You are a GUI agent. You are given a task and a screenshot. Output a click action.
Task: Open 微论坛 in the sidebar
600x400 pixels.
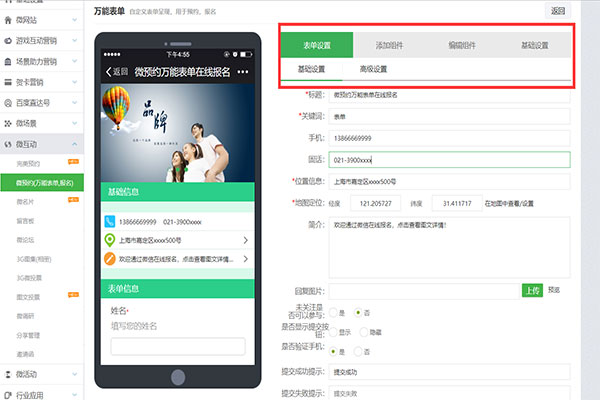coord(25,240)
